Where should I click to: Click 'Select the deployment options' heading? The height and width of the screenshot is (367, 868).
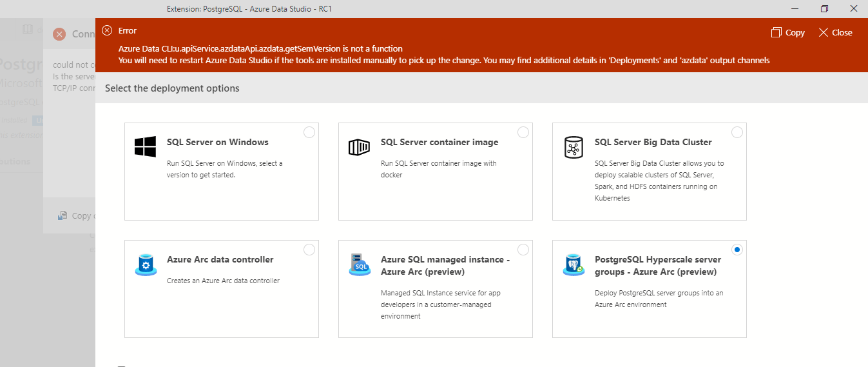(x=172, y=88)
